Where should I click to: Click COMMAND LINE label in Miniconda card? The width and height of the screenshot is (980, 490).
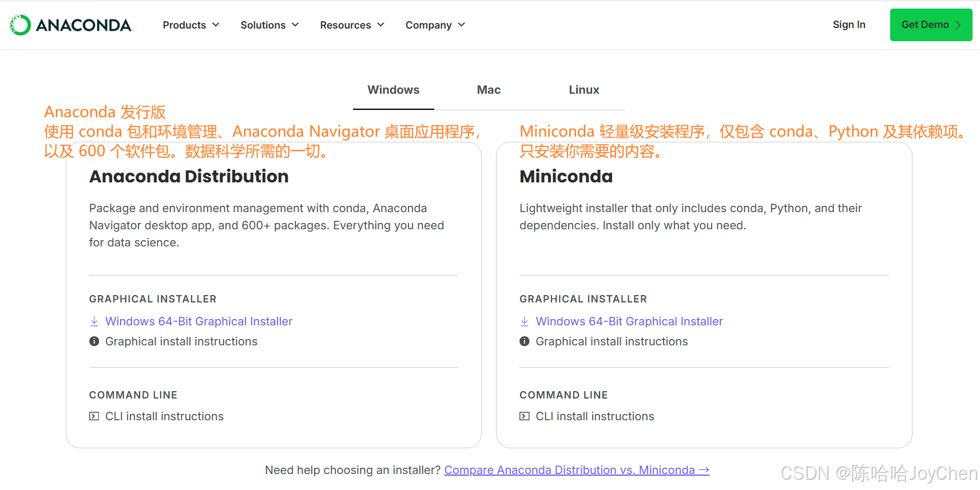click(x=564, y=395)
